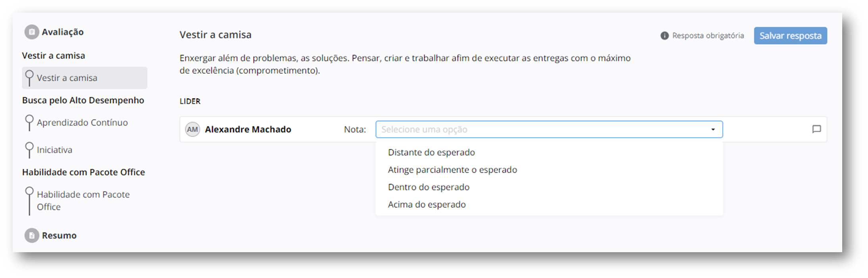Choose "Distante do esperado" option

[431, 153]
